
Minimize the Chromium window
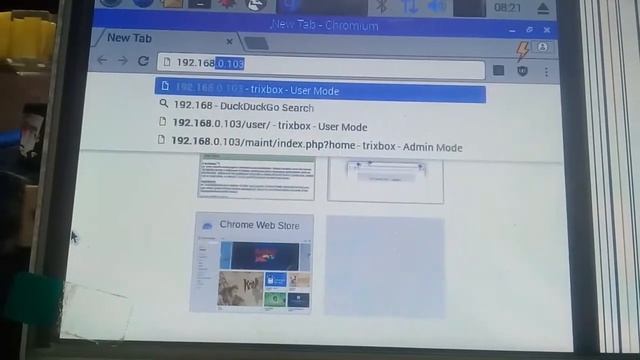[x=512, y=30]
